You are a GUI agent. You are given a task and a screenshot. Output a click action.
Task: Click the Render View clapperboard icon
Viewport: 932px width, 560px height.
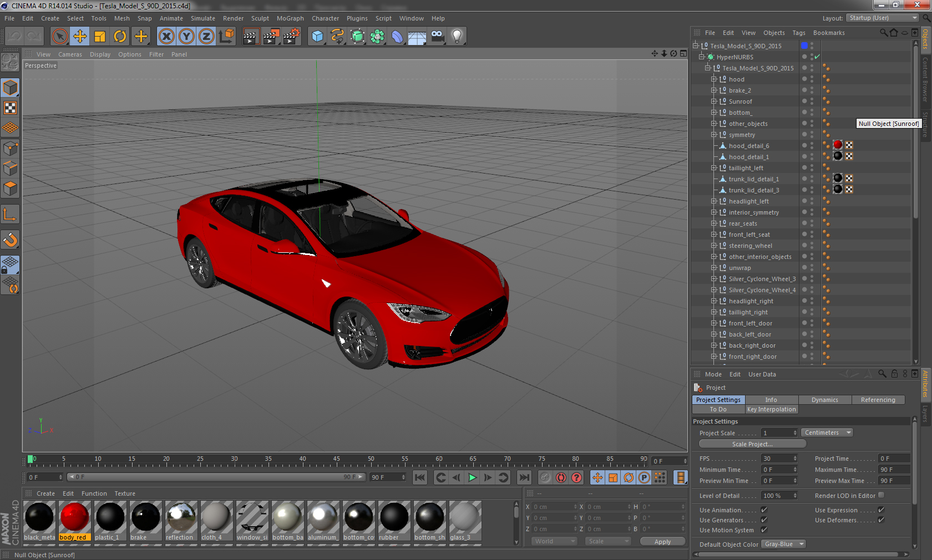251,37
